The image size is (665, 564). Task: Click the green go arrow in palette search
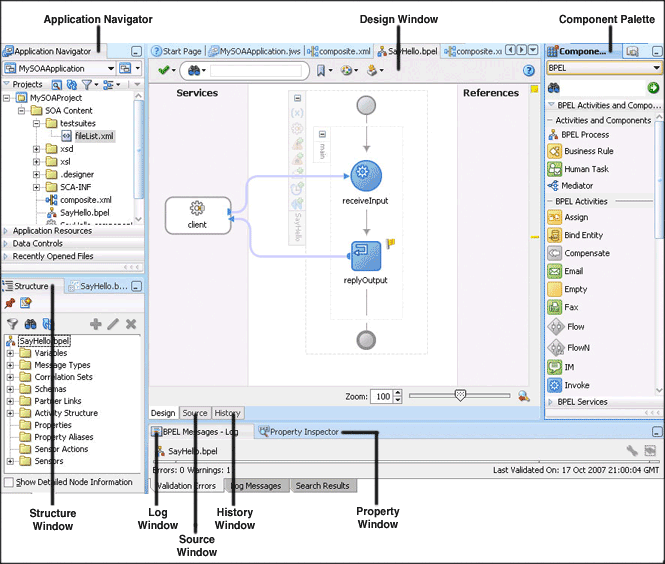coord(653,88)
